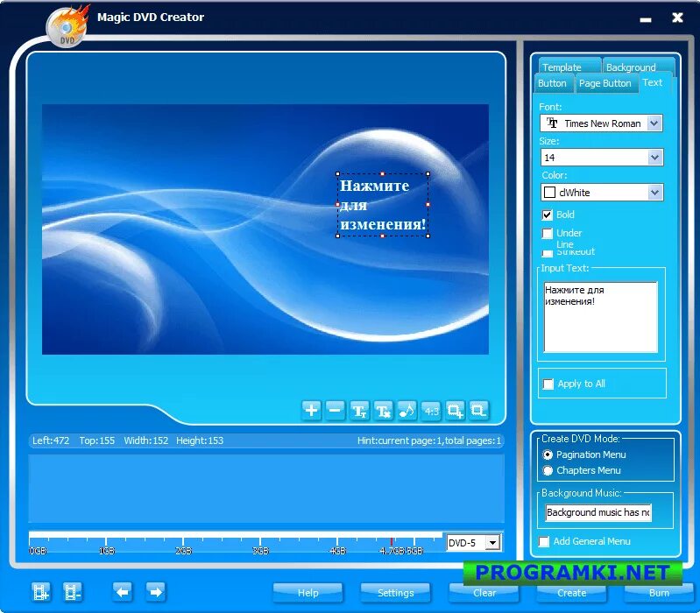700x613 pixels.
Task: Toggle the Under Line checkbox
Action: coord(548,233)
